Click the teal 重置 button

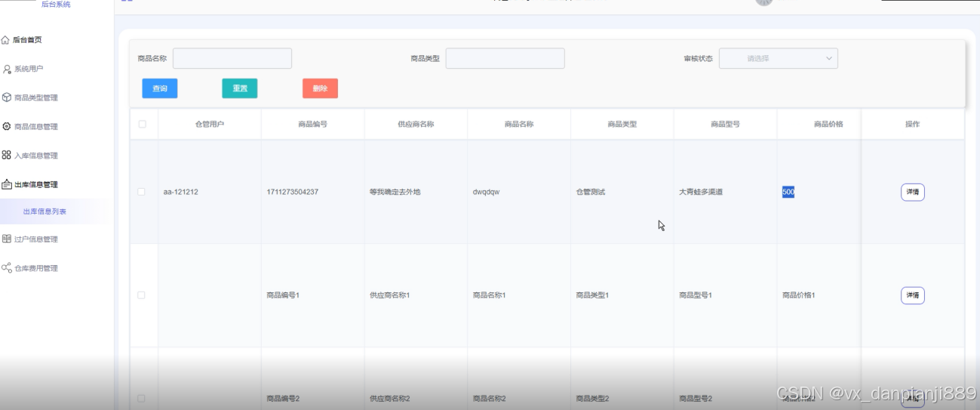pos(240,88)
